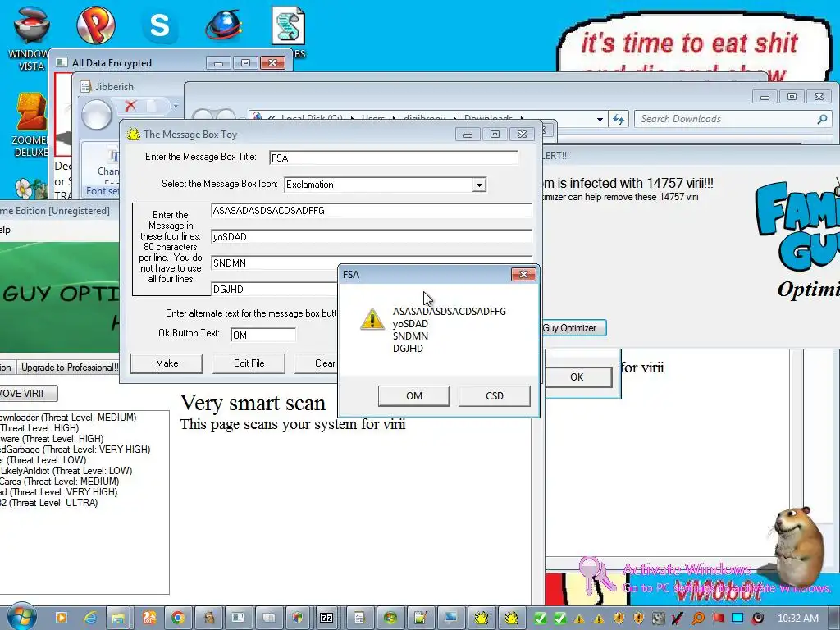The image size is (840, 630).
Task: Select the 'edGarbage (Threat Level: VERY HIGH)' entry
Action: [x=75, y=450]
